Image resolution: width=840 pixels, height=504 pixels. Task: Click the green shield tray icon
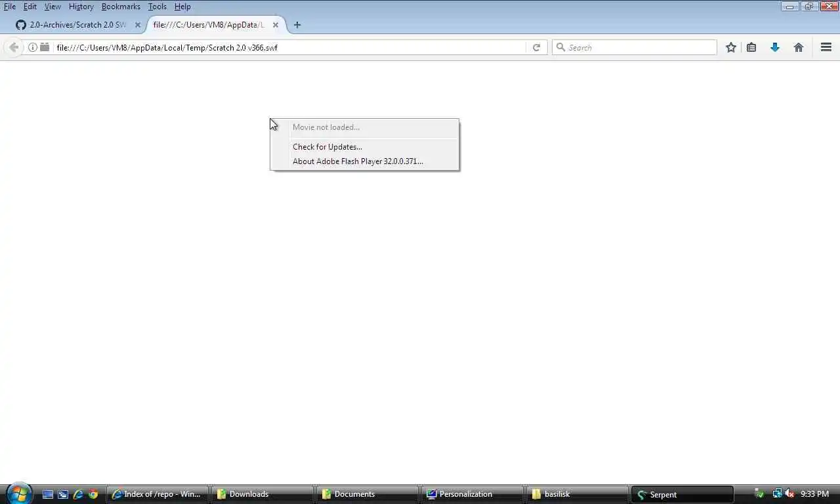(x=759, y=493)
